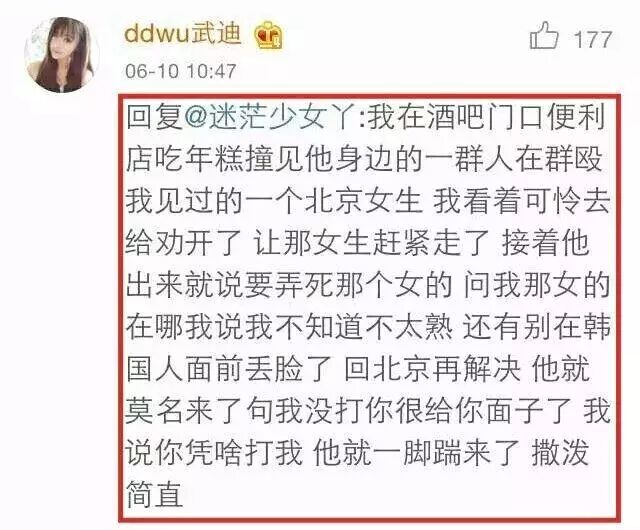Open ddwu武迪 user profile name
This screenshot has height=530, width=640.
click(182, 33)
